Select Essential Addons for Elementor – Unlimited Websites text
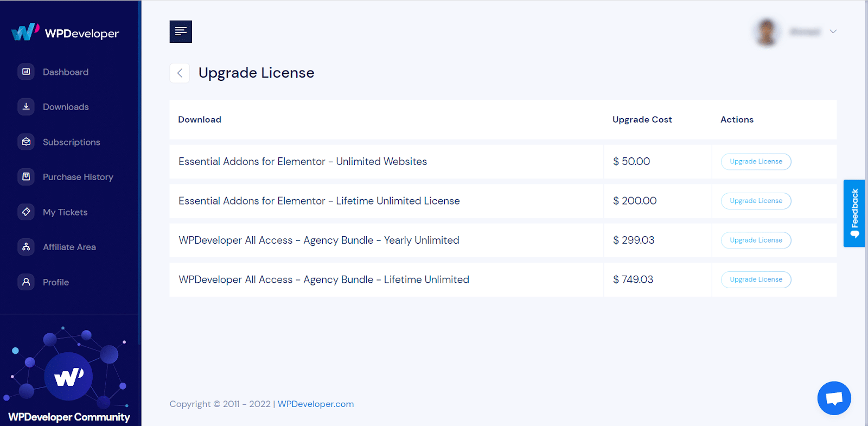Screen dimensions: 868x426 pos(303,162)
